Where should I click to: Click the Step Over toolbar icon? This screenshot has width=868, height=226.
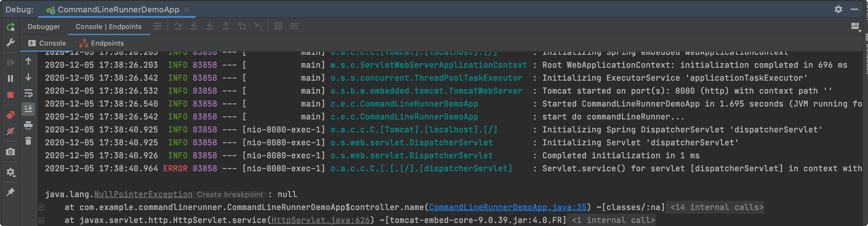tap(178, 26)
